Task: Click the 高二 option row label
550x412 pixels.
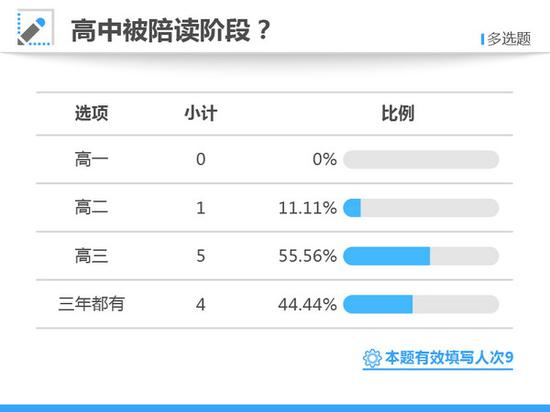Action: [x=91, y=208]
